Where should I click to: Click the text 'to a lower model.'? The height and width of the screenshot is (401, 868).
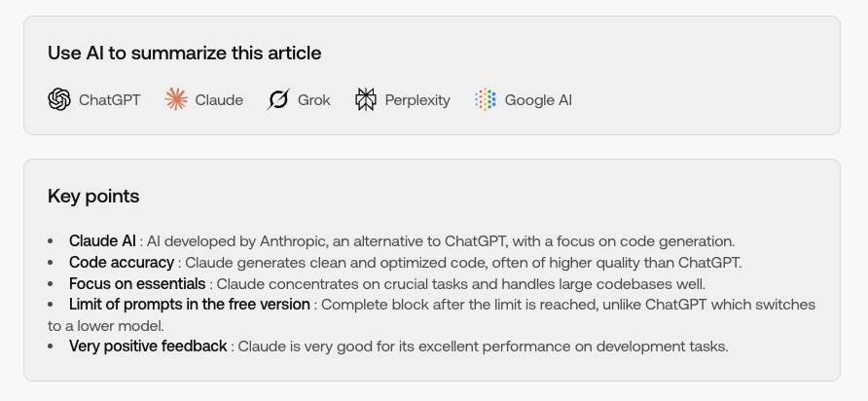coord(106,326)
